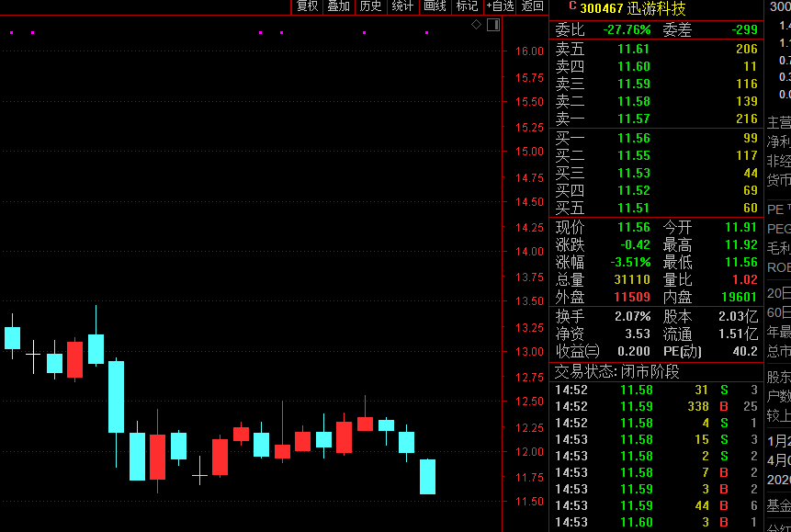The height and width of the screenshot is (532, 791).
Task: Click the diamond icon above the chart
Action: click(x=476, y=24)
